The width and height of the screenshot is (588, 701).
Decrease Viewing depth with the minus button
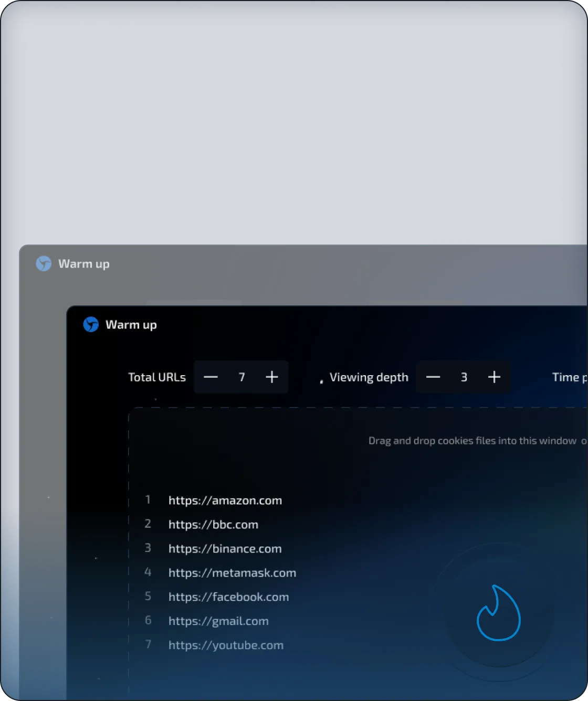click(433, 377)
